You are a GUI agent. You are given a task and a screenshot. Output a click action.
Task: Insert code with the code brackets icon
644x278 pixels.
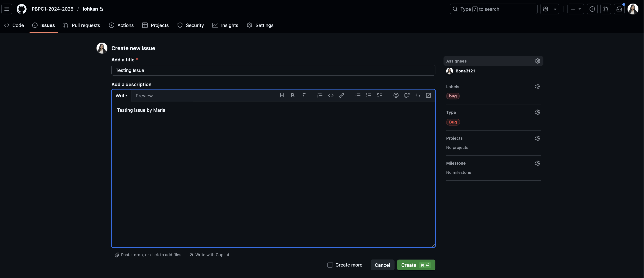[x=331, y=96]
